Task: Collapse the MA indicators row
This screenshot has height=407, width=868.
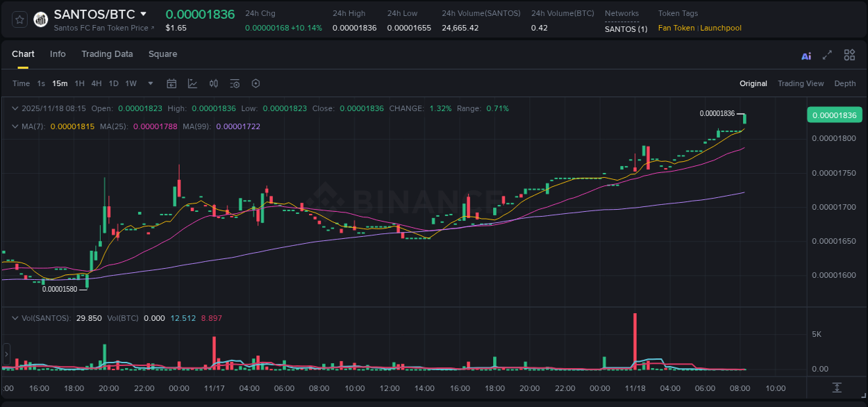Action: 15,126
